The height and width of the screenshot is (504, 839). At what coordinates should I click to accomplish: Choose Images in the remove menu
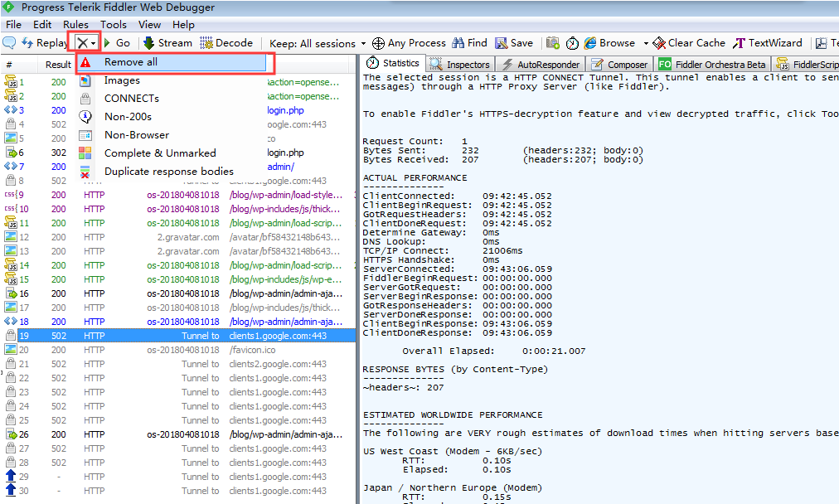[172, 80]
